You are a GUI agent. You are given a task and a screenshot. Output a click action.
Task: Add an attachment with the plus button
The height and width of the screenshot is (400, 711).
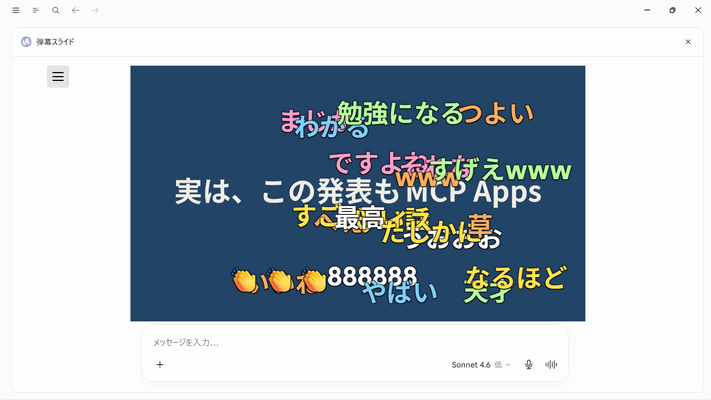[x=160, y=365]
